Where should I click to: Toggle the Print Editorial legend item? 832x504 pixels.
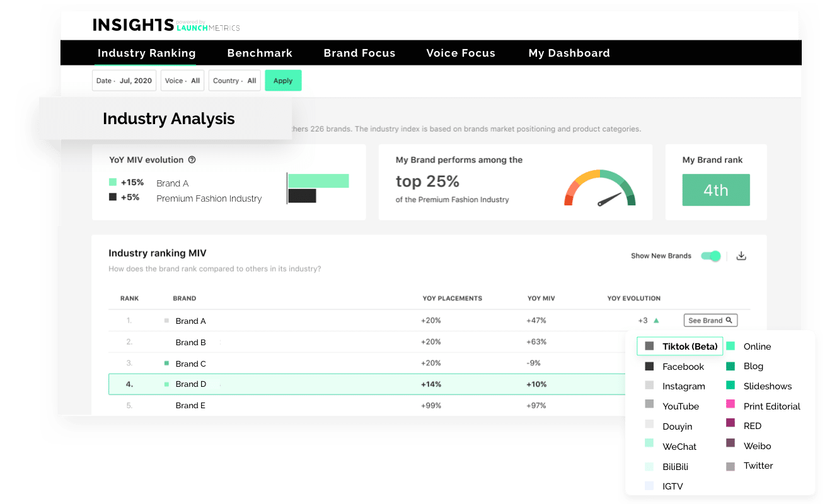point(763,406)
